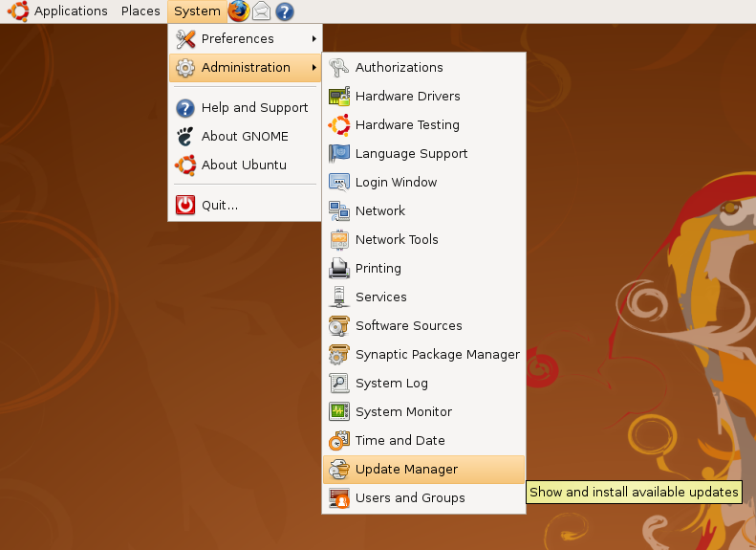Click the blue help icon in panel
The height and width of the screenshot is (550, 756).
(285, 11)
